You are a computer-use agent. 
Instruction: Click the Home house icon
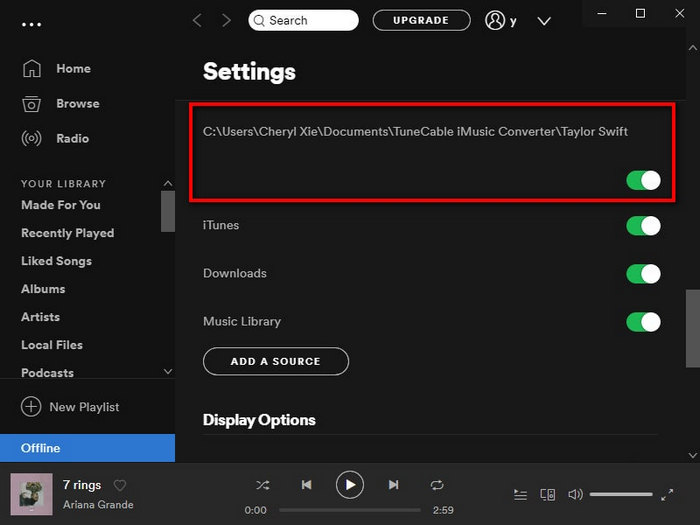coord(32,68)
